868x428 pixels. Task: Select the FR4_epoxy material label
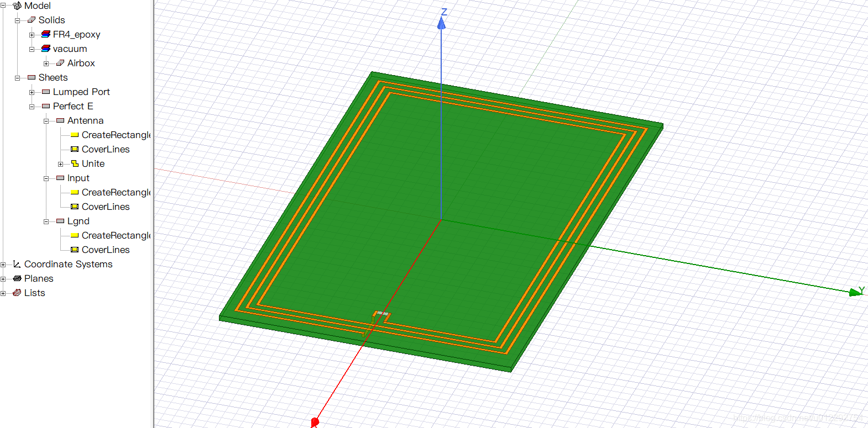(77, 34)
